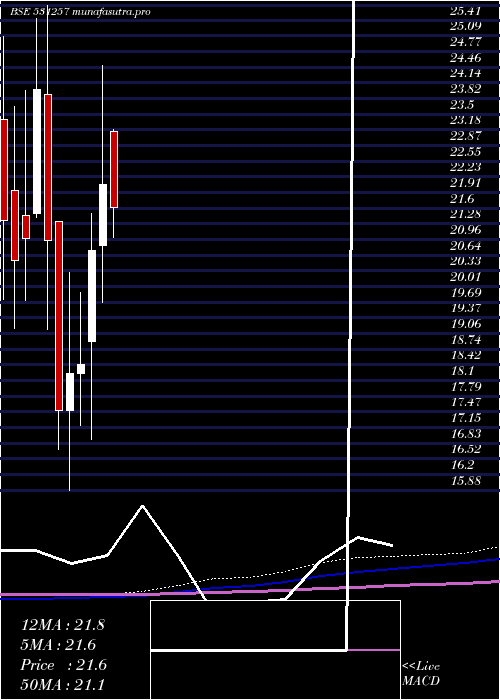Screen dimensions: 500x700
Task: Click the 19.37 price level label
Action: [465, 308]
